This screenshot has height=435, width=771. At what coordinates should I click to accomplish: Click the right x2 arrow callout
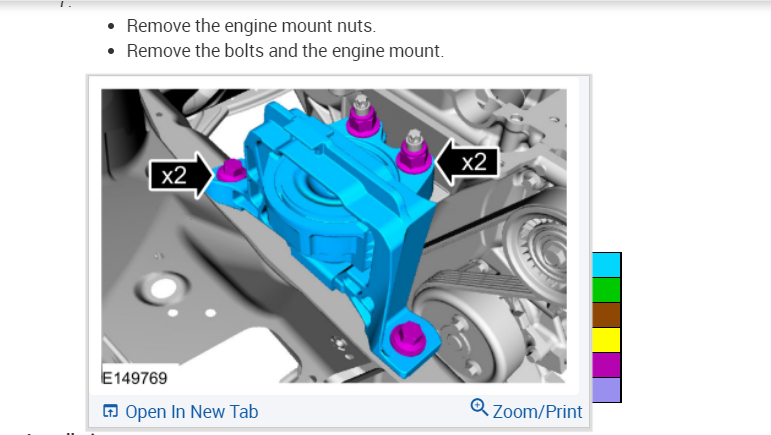pos(467,161)
